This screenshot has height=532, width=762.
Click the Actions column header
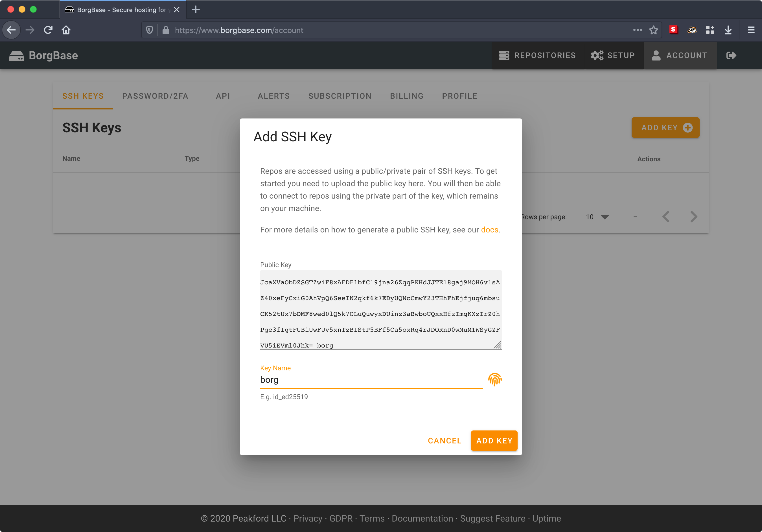[x=649, y=159]
